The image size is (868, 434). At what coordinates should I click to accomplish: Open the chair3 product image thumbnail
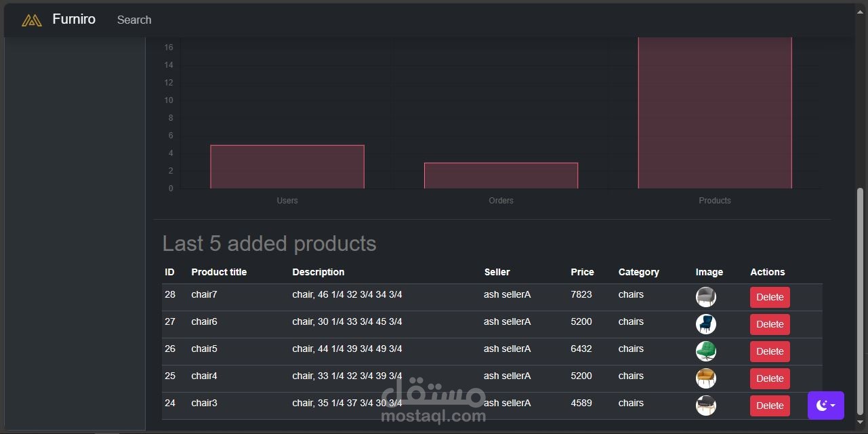pyautogui.click(x=706, y=406)
